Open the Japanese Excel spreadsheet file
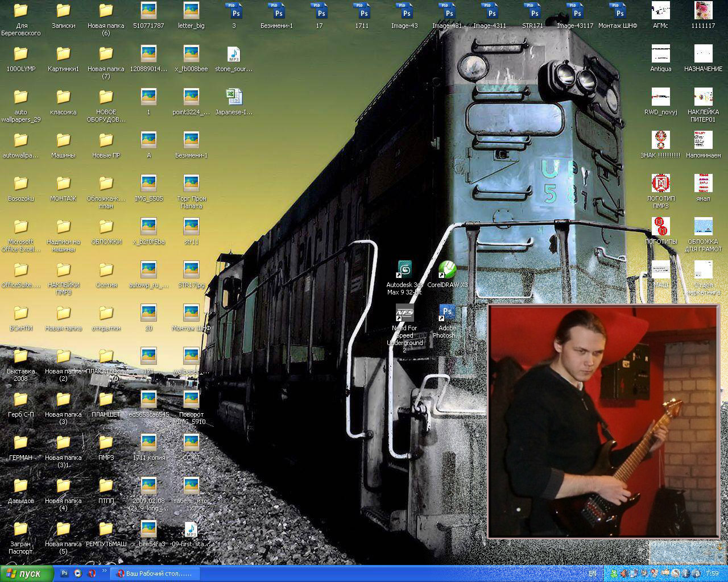 [234, 97]
